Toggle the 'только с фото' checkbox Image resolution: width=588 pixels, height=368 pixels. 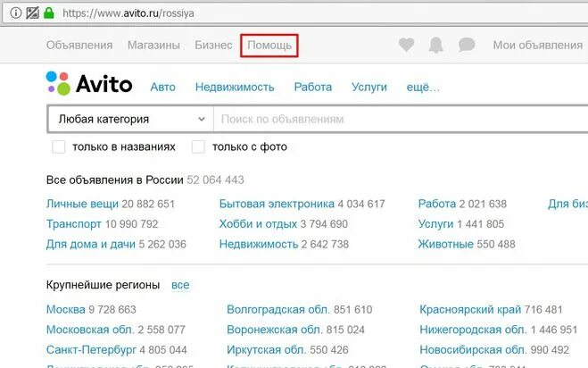point(198,146)
